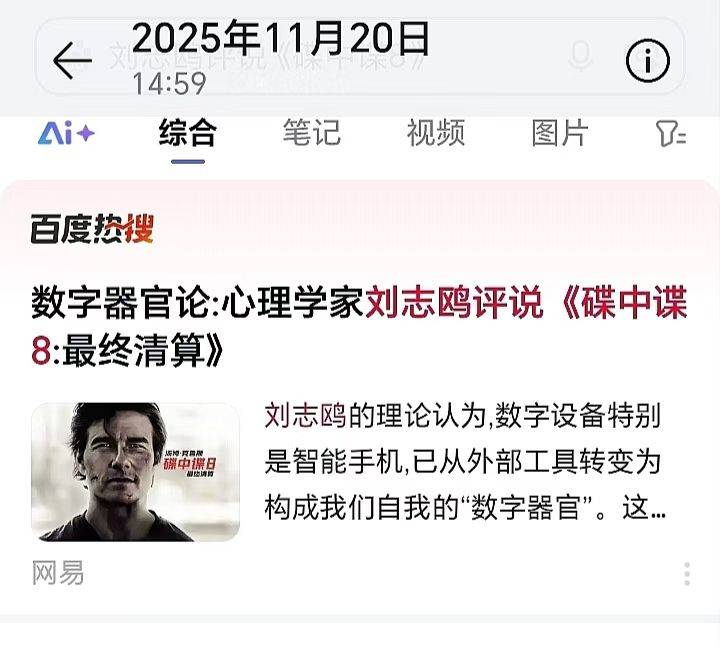Tap the microphone voice search icon
This screenshot has width=720, height=646.
click(580, 56)
